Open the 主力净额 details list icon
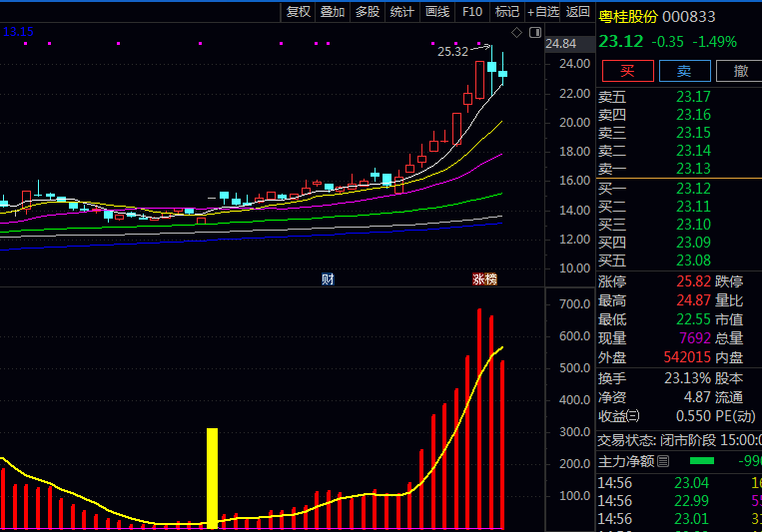Image resolution: width=762 pixels, height=532 pixels. [665, 460]
